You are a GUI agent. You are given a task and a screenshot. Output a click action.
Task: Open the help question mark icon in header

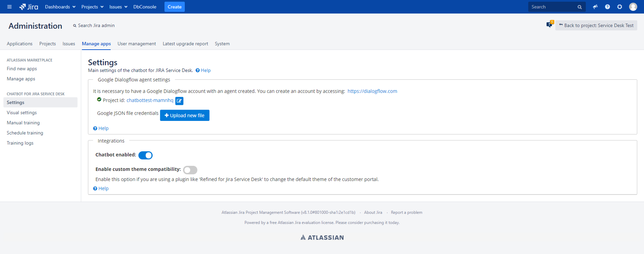[607, 7]
